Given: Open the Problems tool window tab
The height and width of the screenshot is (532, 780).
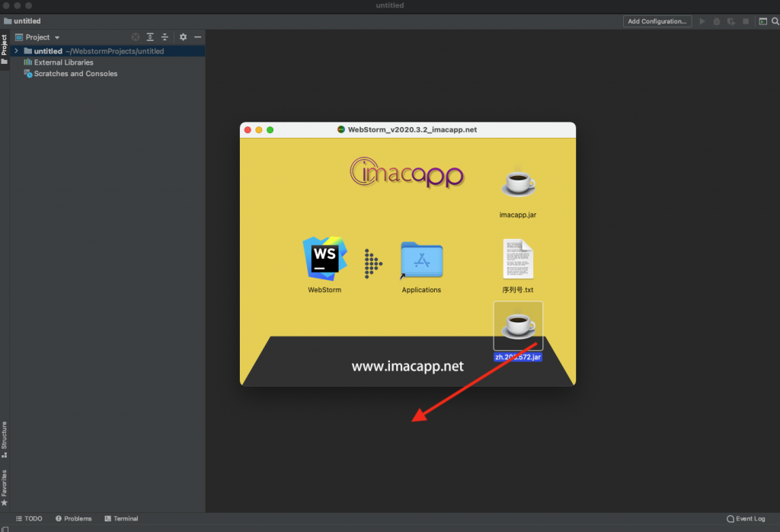Looking at the screenshot, I should point(74,518).
